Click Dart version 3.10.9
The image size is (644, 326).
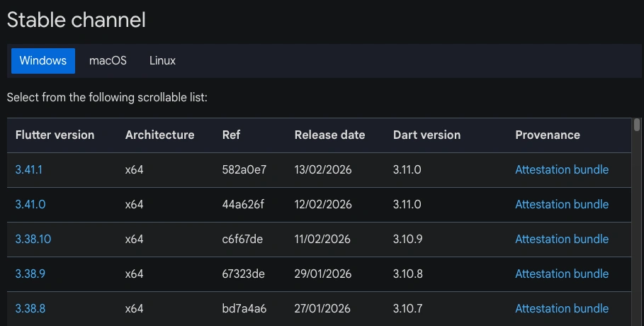click(x=408, y=240)
